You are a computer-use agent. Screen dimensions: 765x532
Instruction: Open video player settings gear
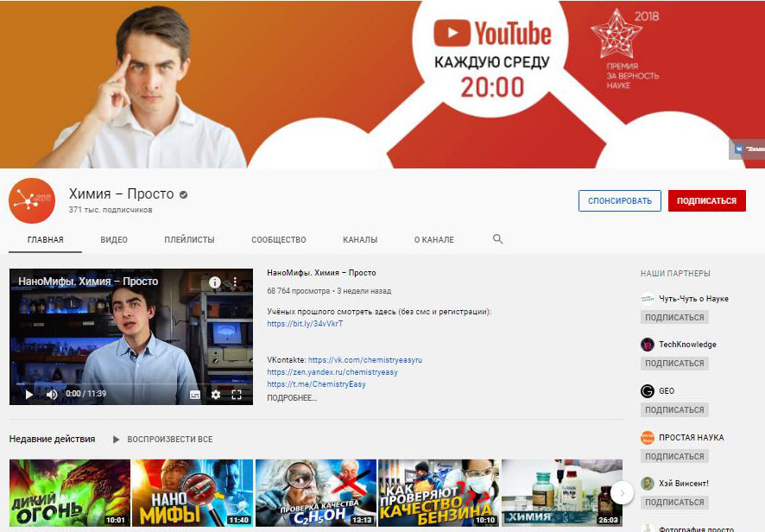tap(216, 395)
